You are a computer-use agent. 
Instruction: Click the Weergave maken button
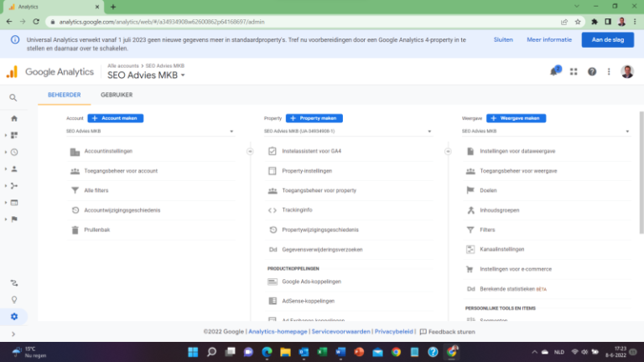[516, 118]
